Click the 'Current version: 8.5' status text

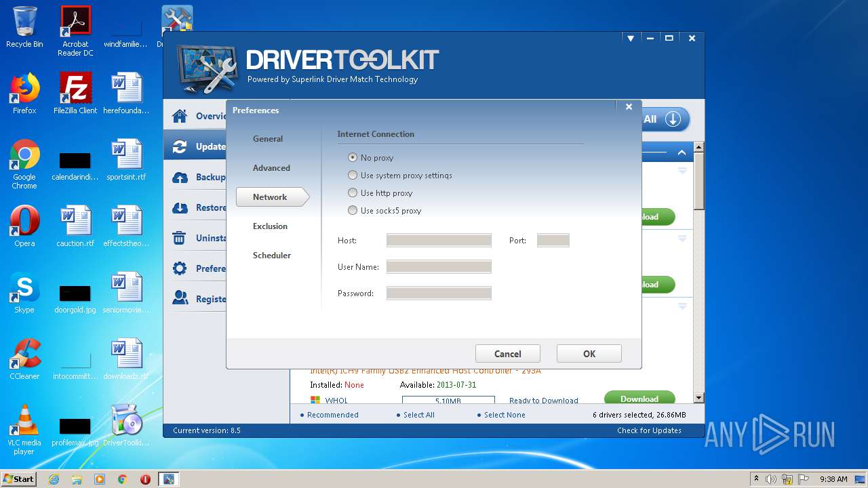207,430
